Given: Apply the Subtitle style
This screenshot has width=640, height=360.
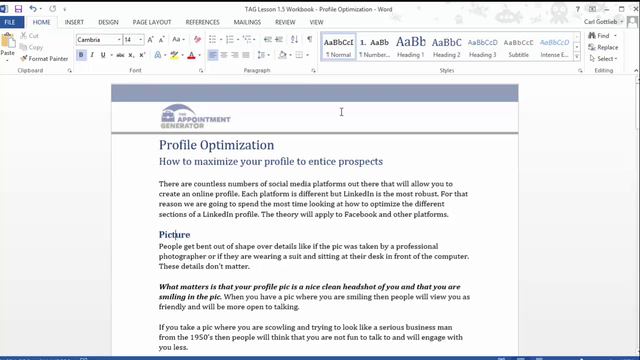Looking at the screenshot, I should pos(518,47).
